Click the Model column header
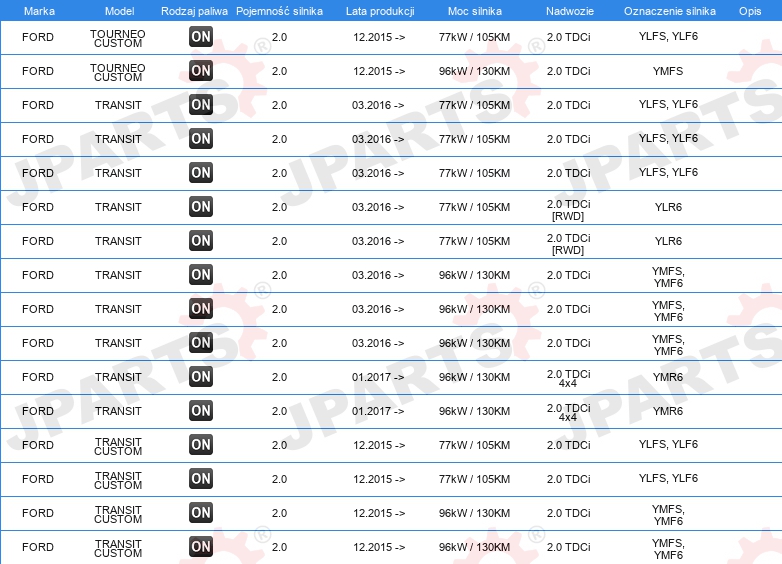Viewport: 782px width, 564px height. click(x=120, y=11)
